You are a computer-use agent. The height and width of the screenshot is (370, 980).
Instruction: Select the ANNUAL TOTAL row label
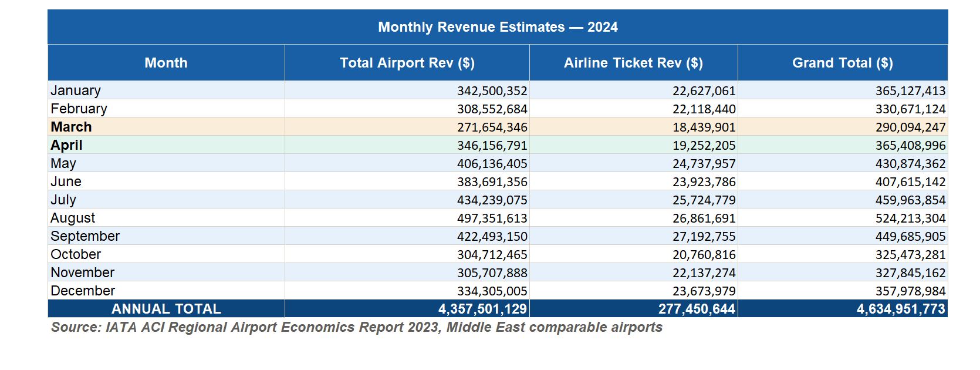166,309
